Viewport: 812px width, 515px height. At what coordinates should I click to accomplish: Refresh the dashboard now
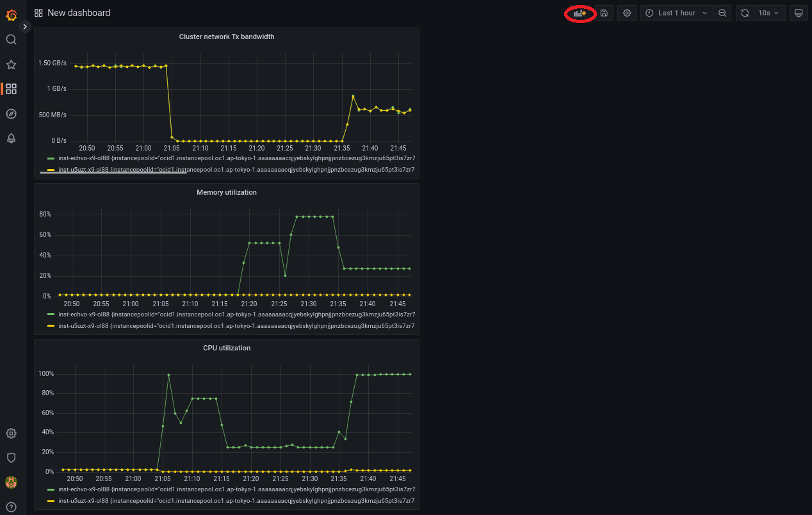point(745,13)
